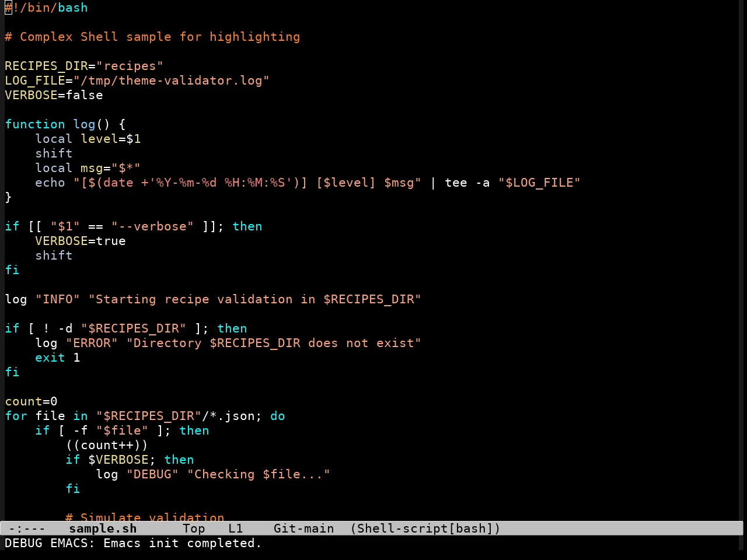Click the VERBOSE=true line
Viewport: 747px width, 560px height.
tap(81, 241)
